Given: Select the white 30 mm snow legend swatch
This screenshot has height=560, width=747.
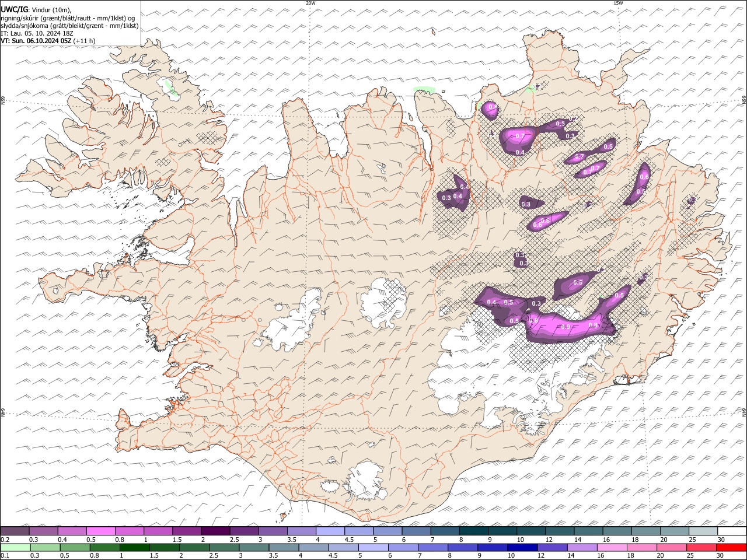Looking at the screenshot, I should coord(732,531).
